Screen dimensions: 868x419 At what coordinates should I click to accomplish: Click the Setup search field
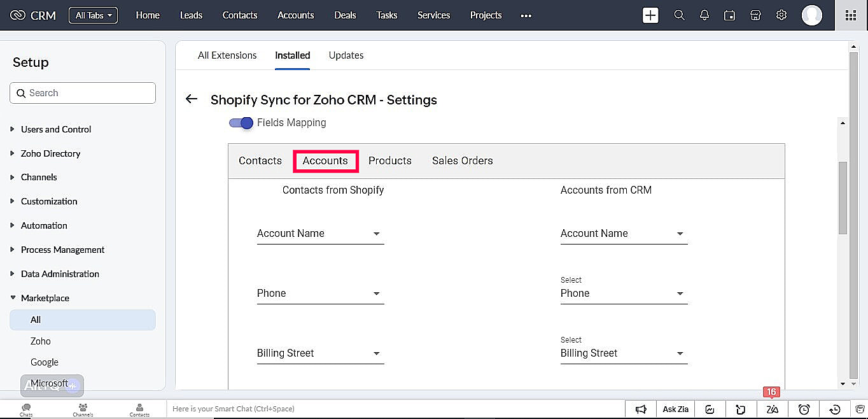pos(83,93)
